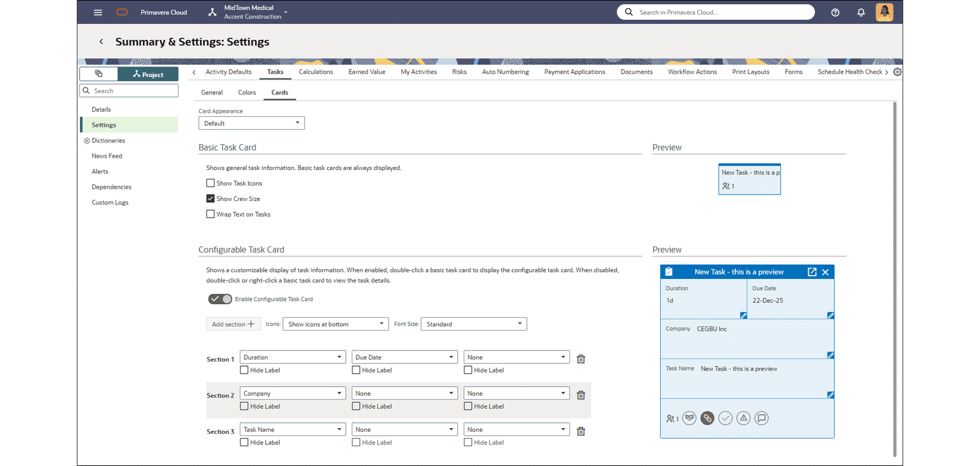Click the notifications bell icon
Screen dimensions: 980x466
860,12
